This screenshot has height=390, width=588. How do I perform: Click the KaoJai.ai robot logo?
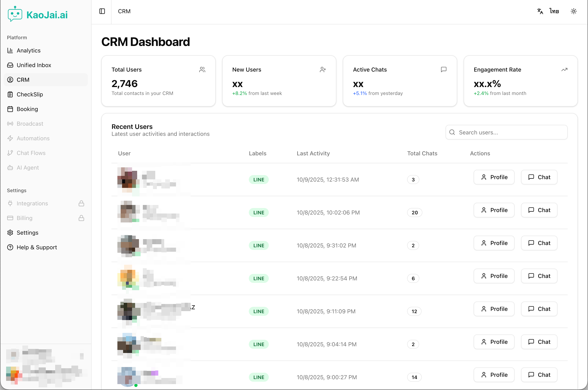coord(15,14)
